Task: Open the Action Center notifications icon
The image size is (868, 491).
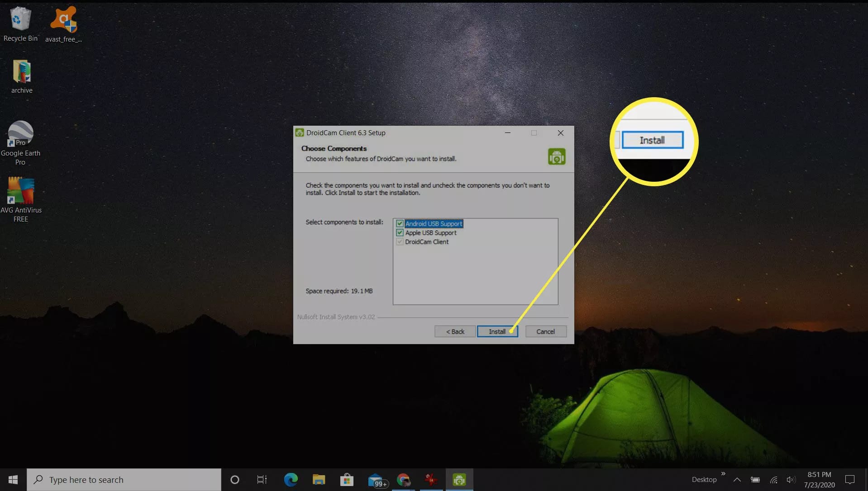Action: click(850, 480)
